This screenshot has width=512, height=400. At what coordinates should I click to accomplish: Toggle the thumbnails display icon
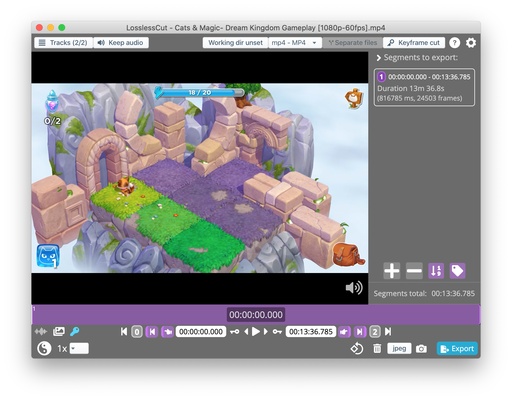(x=59, y=331)
